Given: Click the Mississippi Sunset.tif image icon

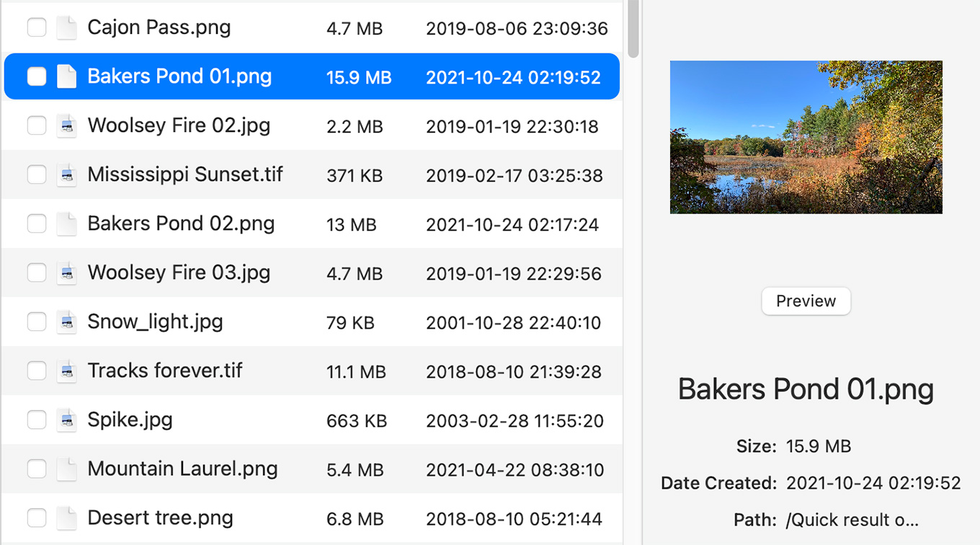Looking at the screenshot, I should click(66, 175).
